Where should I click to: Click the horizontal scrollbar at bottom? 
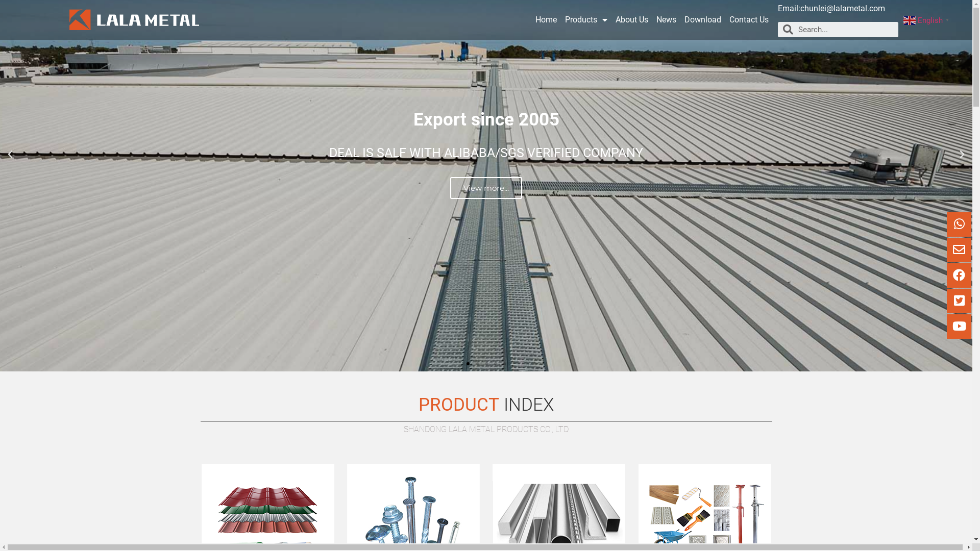(x=485, y=547)
